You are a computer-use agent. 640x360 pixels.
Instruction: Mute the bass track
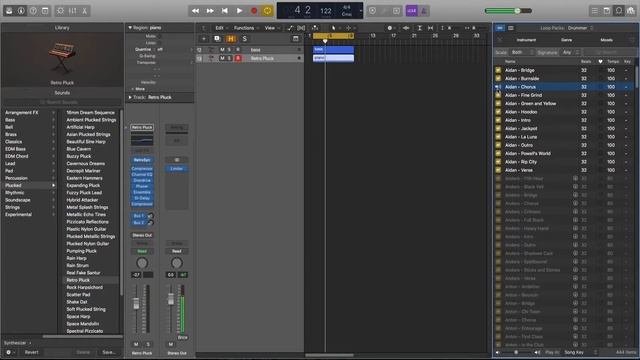pyautogui.click(x=222, y=50)
